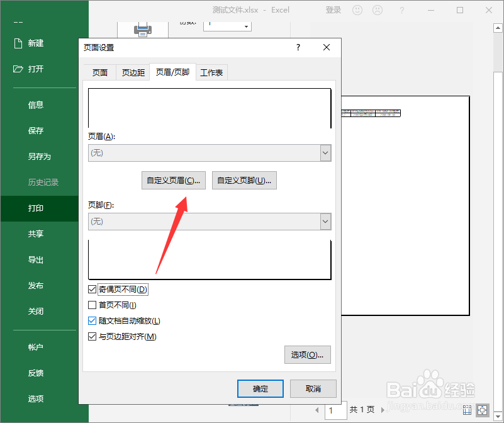
Task: Click the page number input field
Action: (335, 410)
